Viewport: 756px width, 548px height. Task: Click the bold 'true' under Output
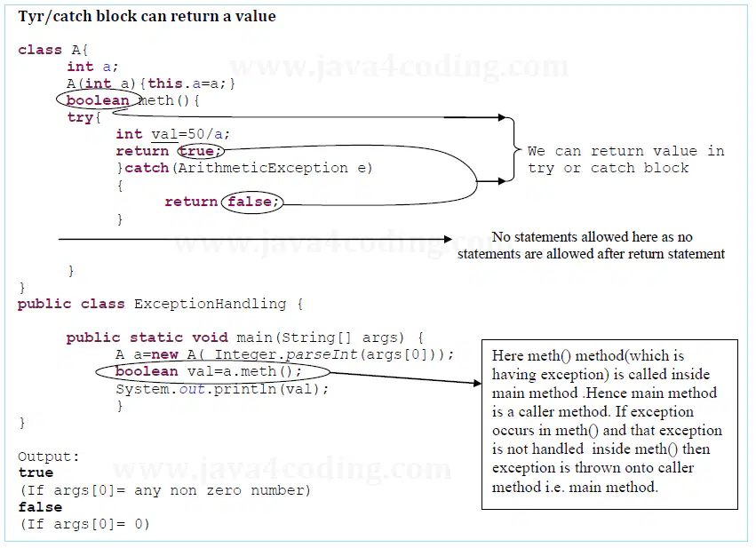pyautogui.click(x=36, y=473)
